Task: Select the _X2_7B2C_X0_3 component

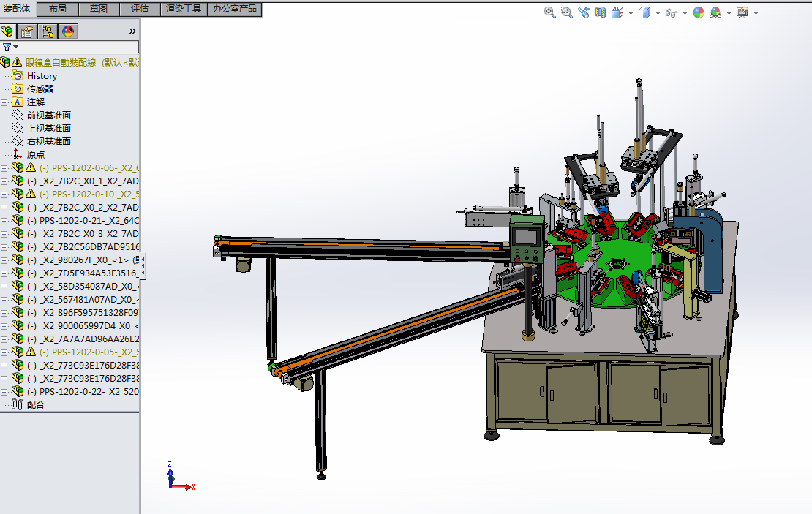Action: pos(83,233)
